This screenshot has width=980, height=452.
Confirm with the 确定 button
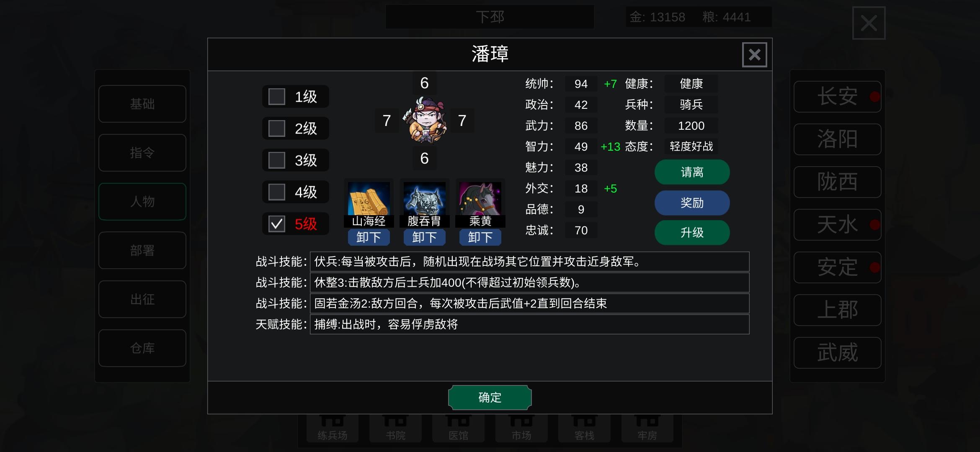490,398
